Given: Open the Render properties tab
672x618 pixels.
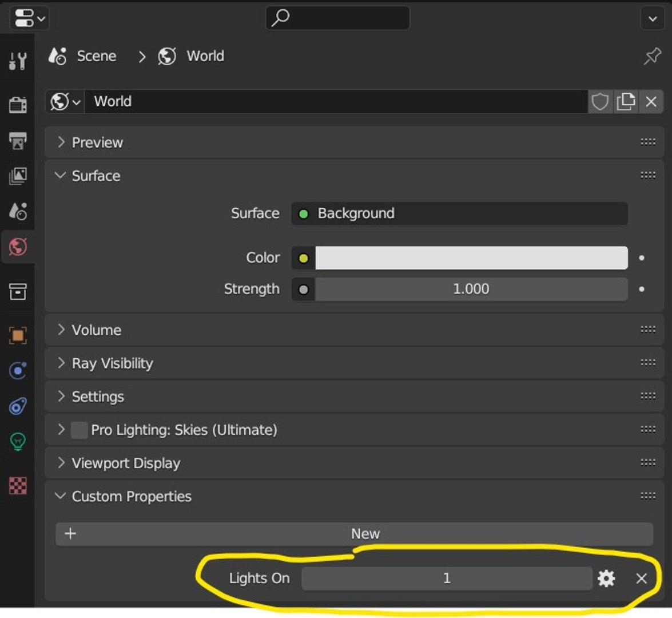Looking at the screenshot, I should click(18, 105).
